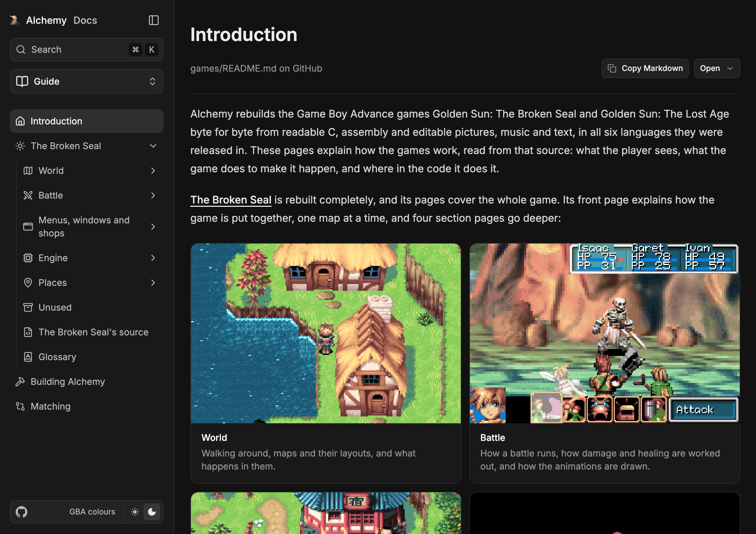This screenshot has height=534, width=756.
Task: Collapse sidebar with panel toggle icon
Action: tap(153, 20)
